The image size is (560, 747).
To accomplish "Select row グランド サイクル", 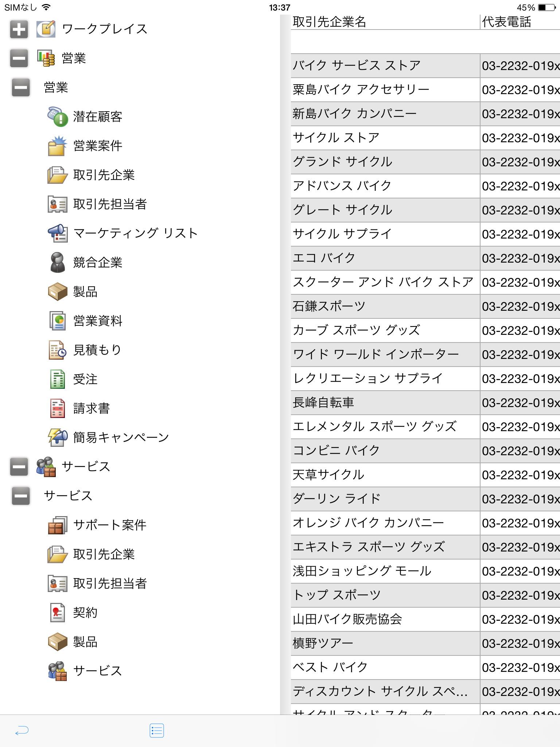I will pos(425,162).
